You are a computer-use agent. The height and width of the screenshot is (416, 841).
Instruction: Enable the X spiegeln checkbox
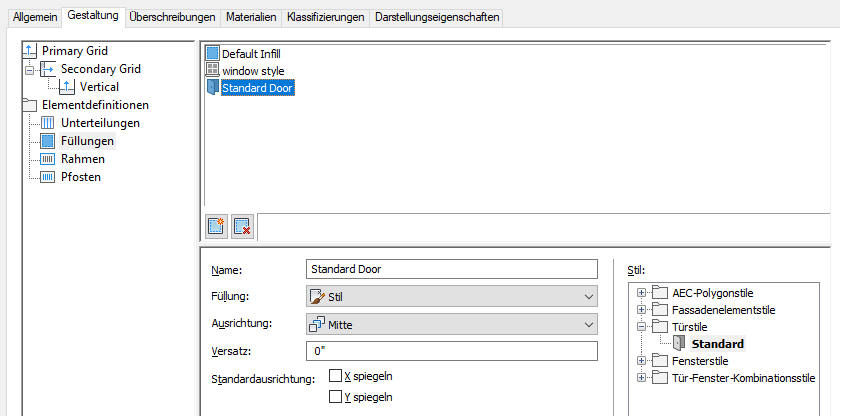coord(335,375)
